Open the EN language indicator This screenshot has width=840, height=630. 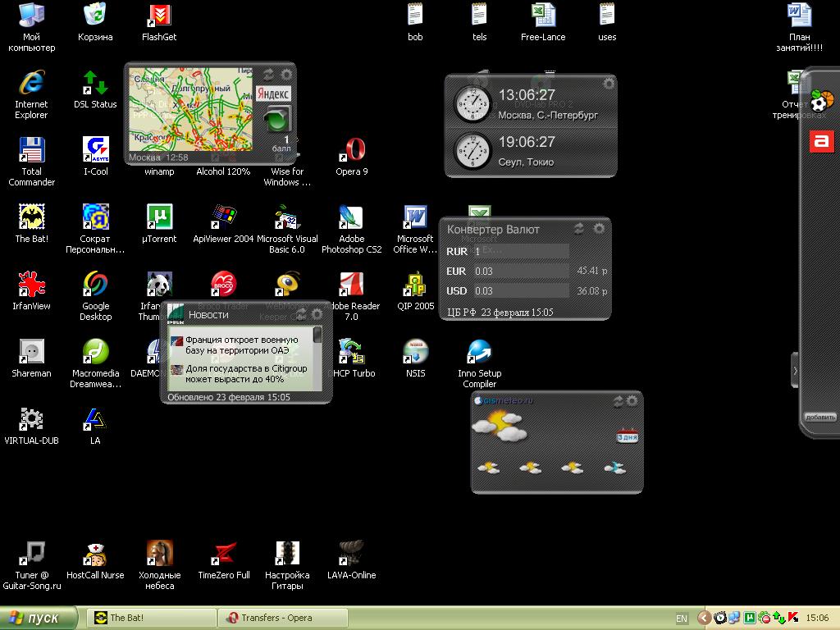tap(682, 617)
